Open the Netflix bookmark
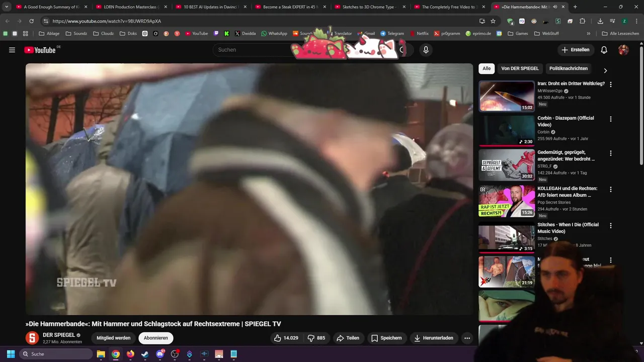 coord(419,34)
